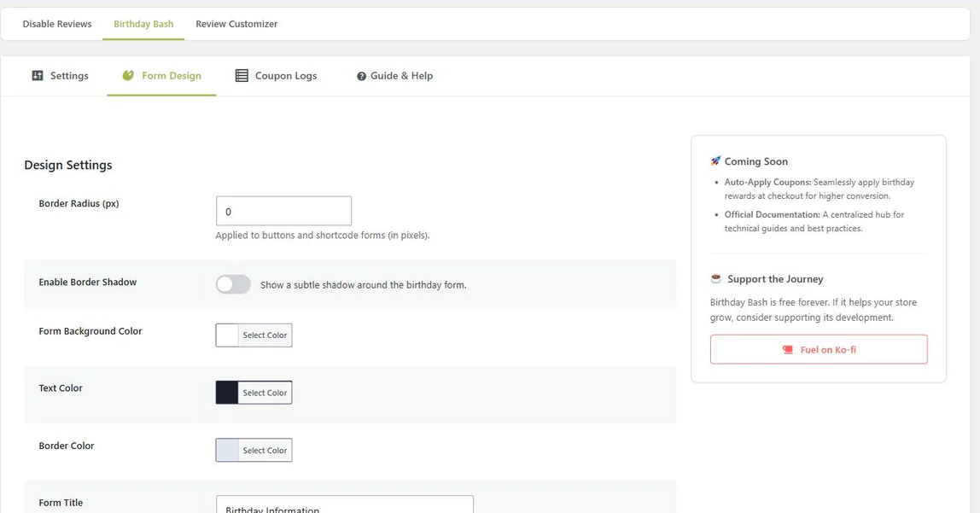This screenshot has width=980, height=513.
Task: Focus the Border Radius input field
Action: pos(283,211)
